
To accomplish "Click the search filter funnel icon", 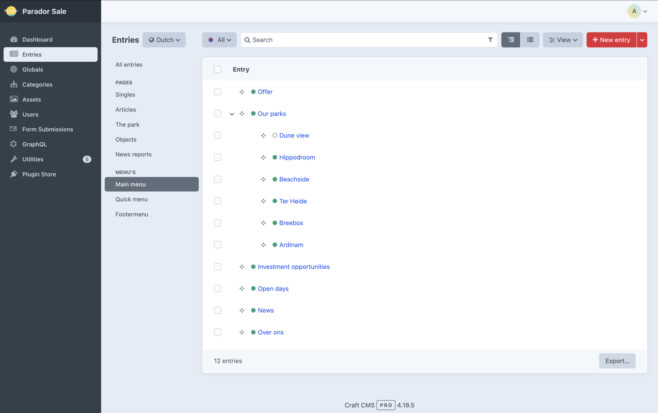I will (490, 40).
